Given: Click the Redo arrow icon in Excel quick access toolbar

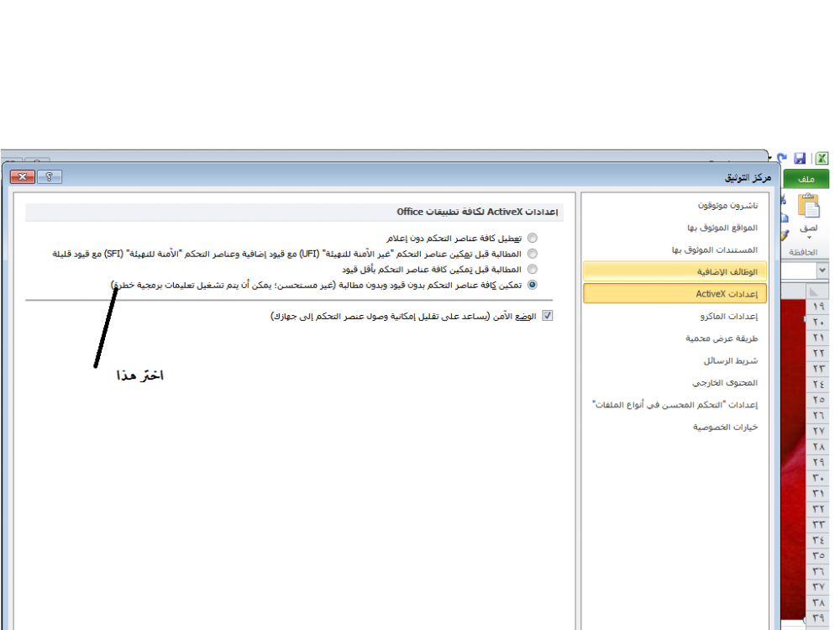Looking at the screenshot, I should (782, 159).
